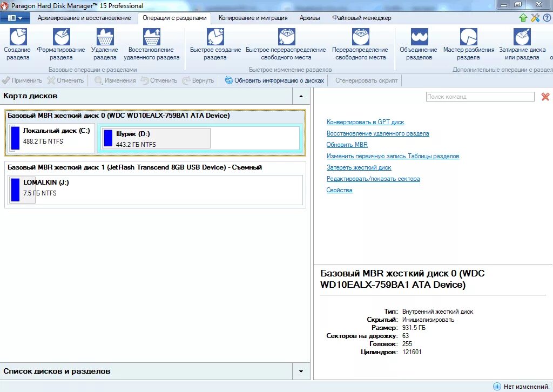Open the Архивы tab

(309, 18)
